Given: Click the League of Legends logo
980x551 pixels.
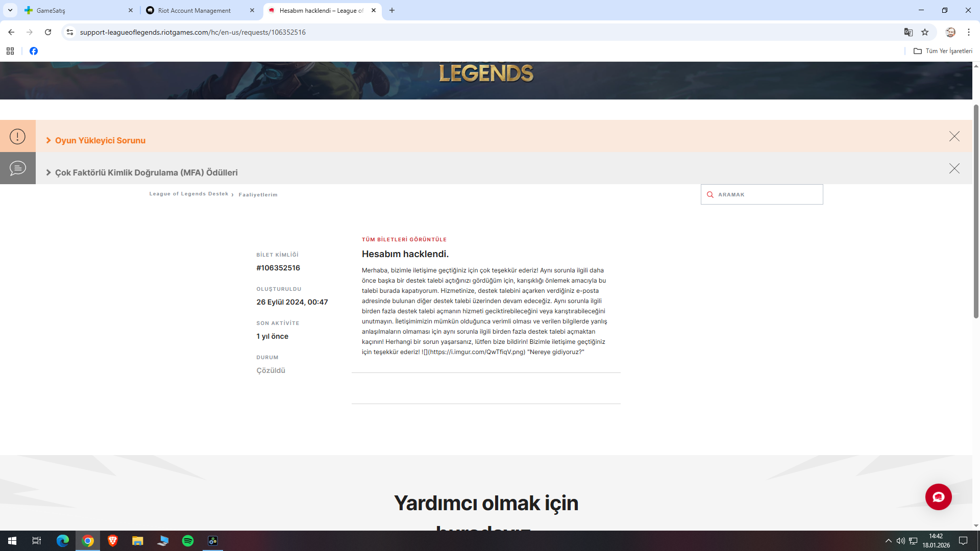Looking at the screenshot, I should (x=486, y=72).
